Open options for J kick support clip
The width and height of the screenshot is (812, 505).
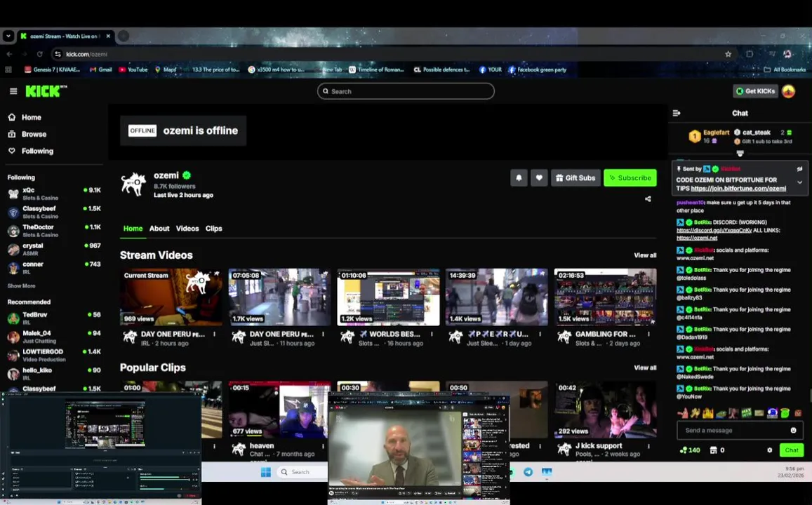click(x=648, y=446)
